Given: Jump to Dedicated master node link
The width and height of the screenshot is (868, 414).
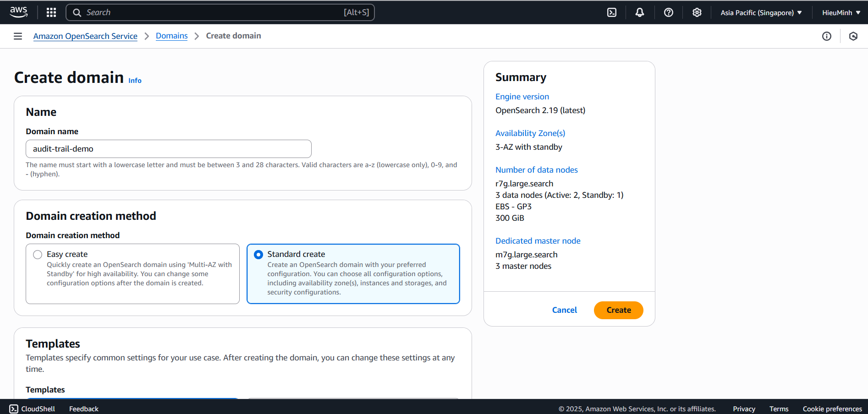Looking at the screenshot, I should click(538, 241).
